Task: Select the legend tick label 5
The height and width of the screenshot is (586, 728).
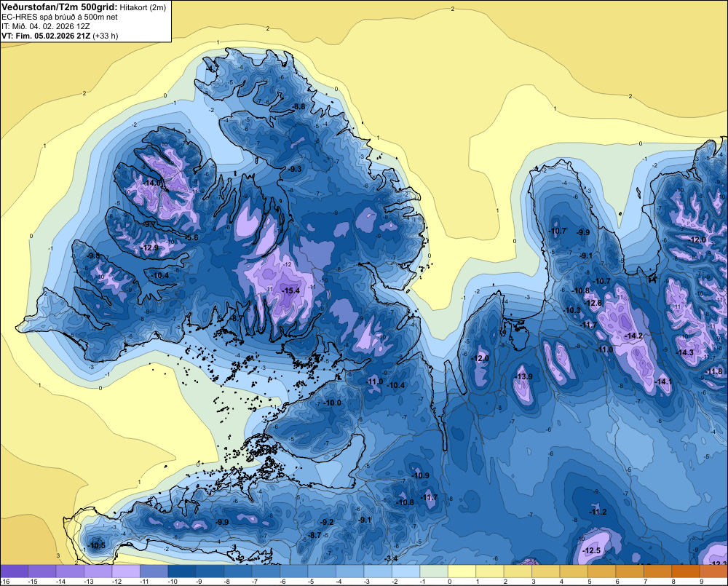Action: [589, 582]
